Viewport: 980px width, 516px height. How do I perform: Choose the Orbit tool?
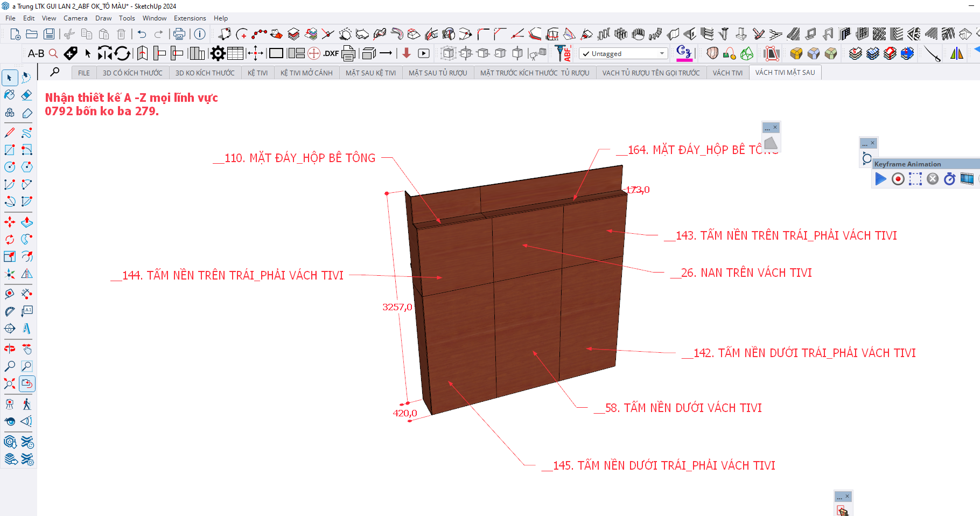click(10, 349)
